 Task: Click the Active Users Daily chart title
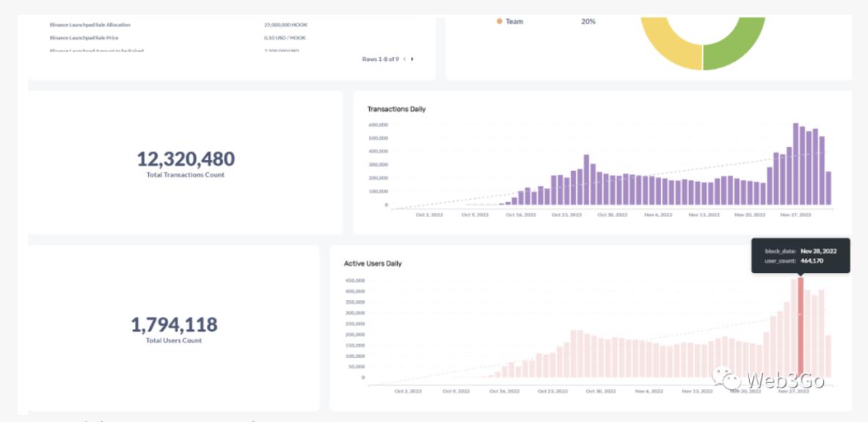tap(373, 263)
